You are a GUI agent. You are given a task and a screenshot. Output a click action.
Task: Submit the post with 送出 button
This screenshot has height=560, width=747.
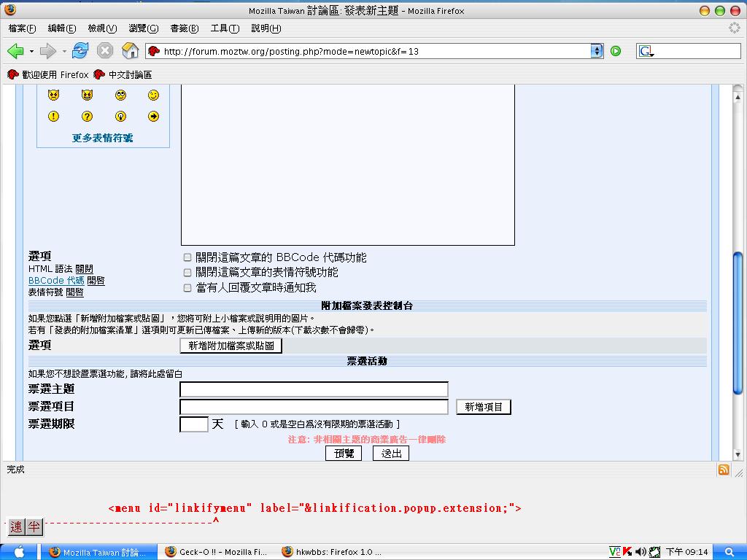pyautogui.click(x=391, y=454)
